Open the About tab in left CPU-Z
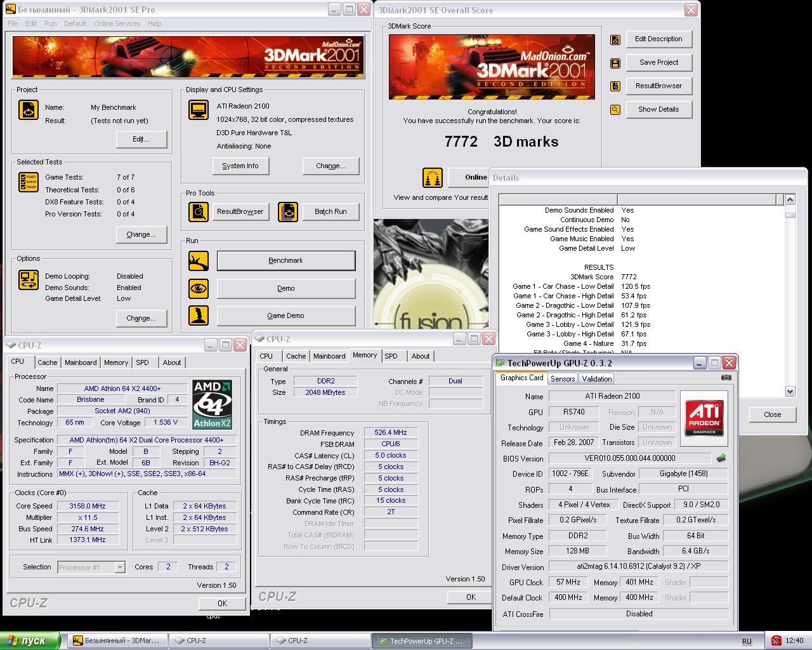Viewport: 812px width, 650px height. coord(172,362)
